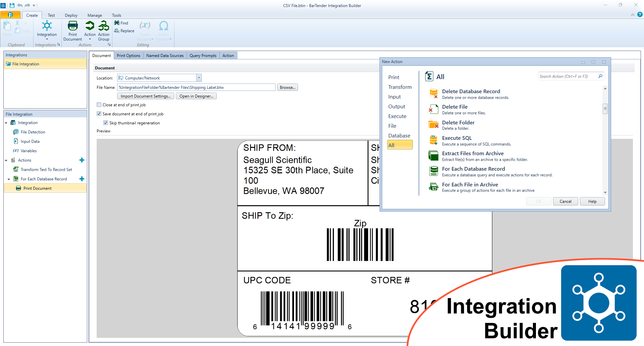This screenshot has height=346, width=644.
Task: Select File Detection in the tree
Action: click(33, 132)
